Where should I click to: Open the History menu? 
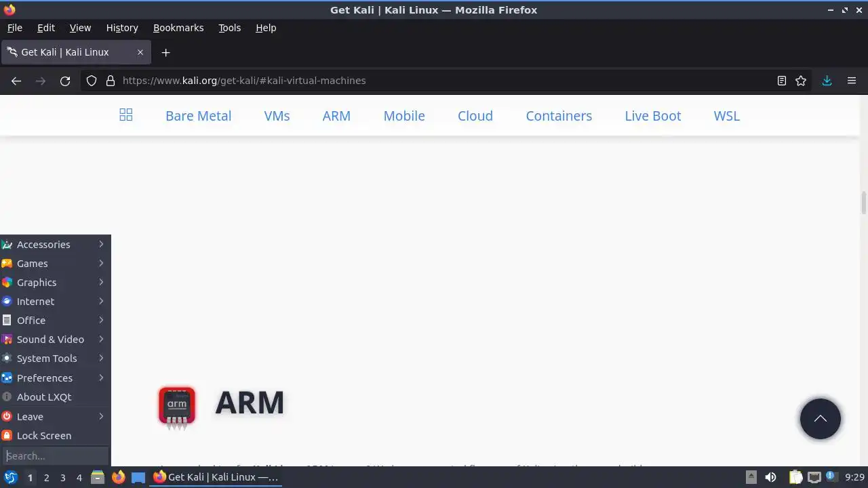pos(122,28)
